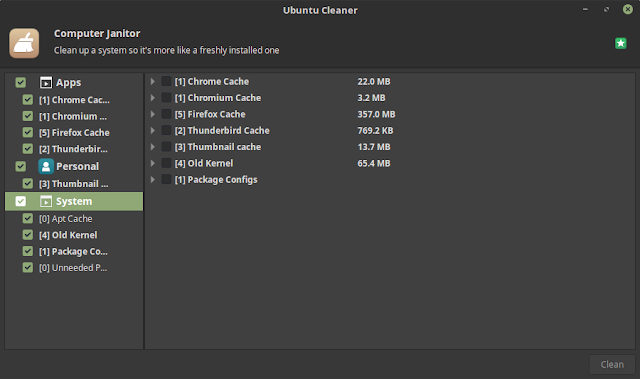
Task: Uncheck the System category checkbox
Action: [20, 202]
